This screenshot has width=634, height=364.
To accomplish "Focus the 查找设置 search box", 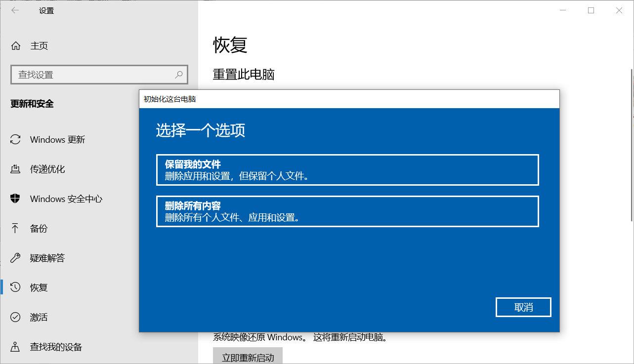I will [x=99, y=75].
